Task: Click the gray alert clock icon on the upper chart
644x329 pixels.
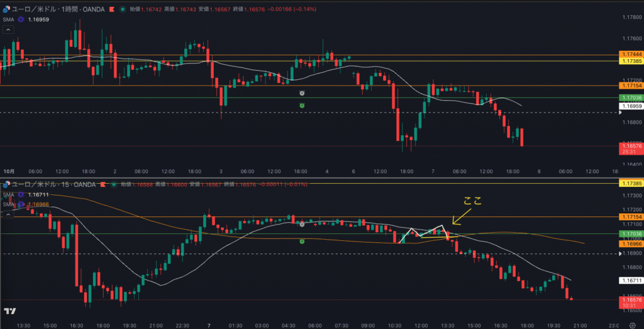Action: coord(302,92)
